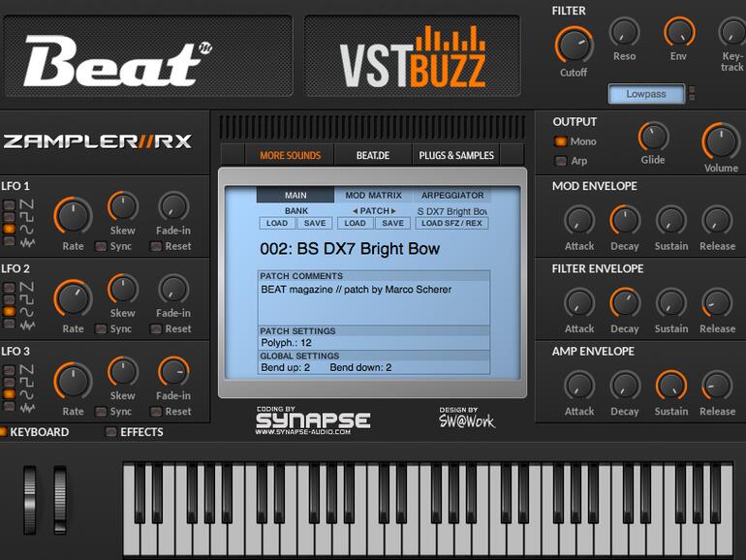Click the SW@Work design logo
Viewport: 746px width, 560px height.
466,418
